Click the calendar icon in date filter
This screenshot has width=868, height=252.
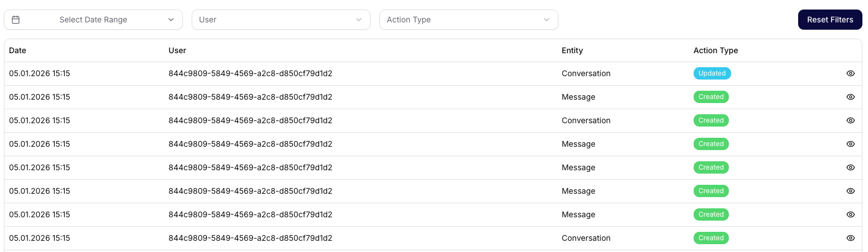tap(16, 20)
